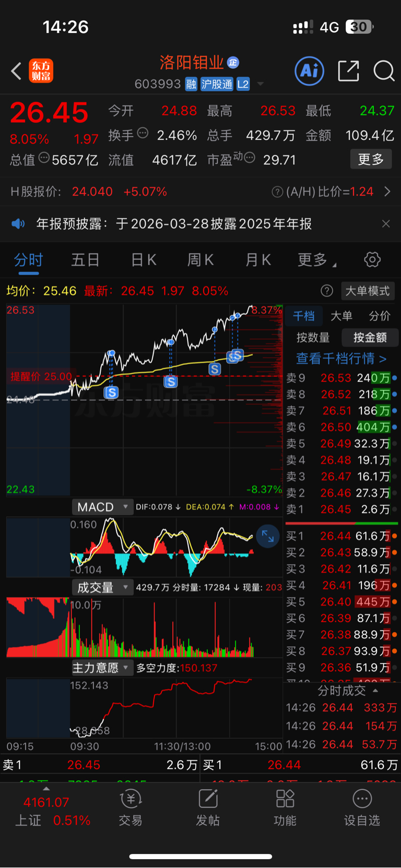The height and width of the screenshot is (868, 401).
Task: Expand the 上证 index bar arrow
Action: pyautogui.click(x=46, y=788)
